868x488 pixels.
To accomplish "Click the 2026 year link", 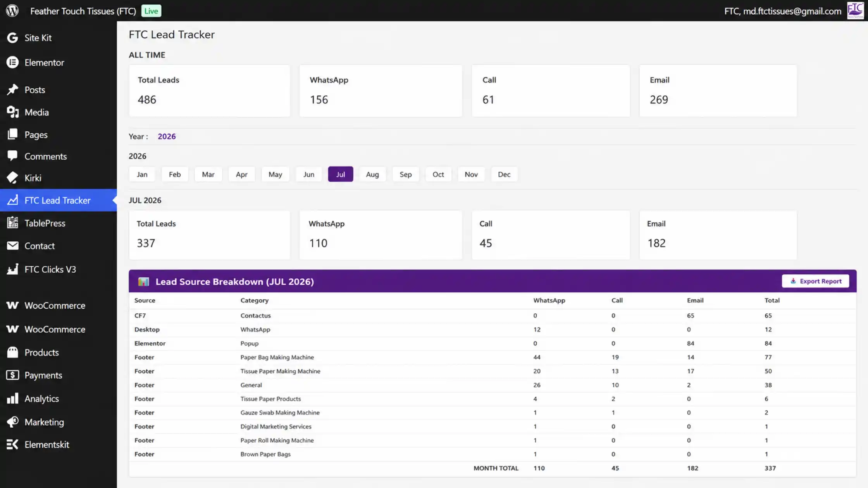I will tap(167, 136).
